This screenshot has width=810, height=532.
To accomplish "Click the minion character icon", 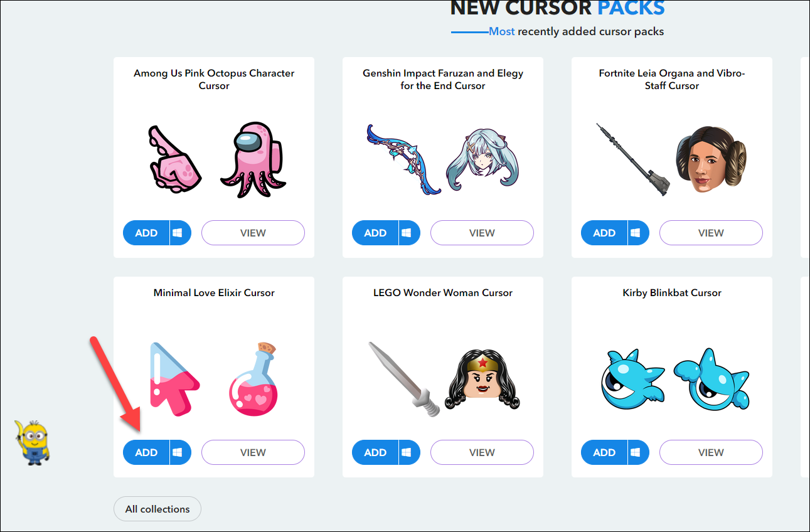I will [x=33, y=442].
